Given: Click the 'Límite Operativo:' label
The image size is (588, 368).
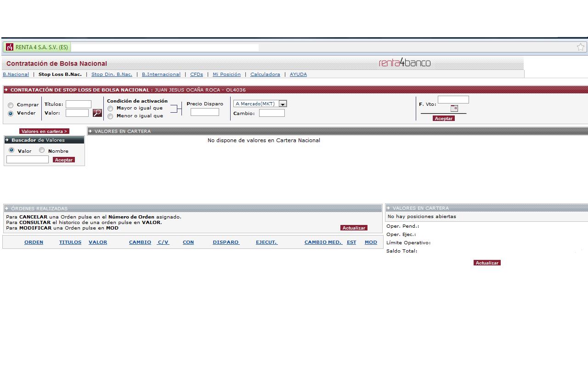Looking at the screenshot, I should [408, 242].
